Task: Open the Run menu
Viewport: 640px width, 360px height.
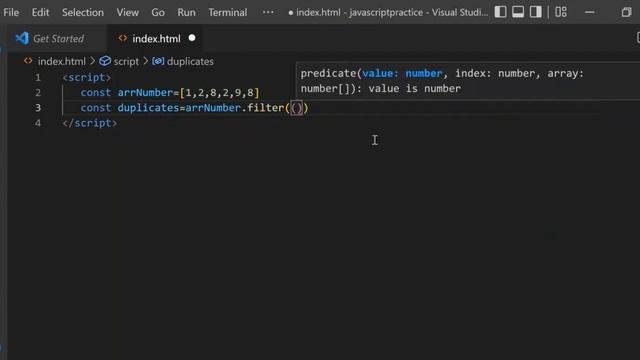Action: coord(186,12)
